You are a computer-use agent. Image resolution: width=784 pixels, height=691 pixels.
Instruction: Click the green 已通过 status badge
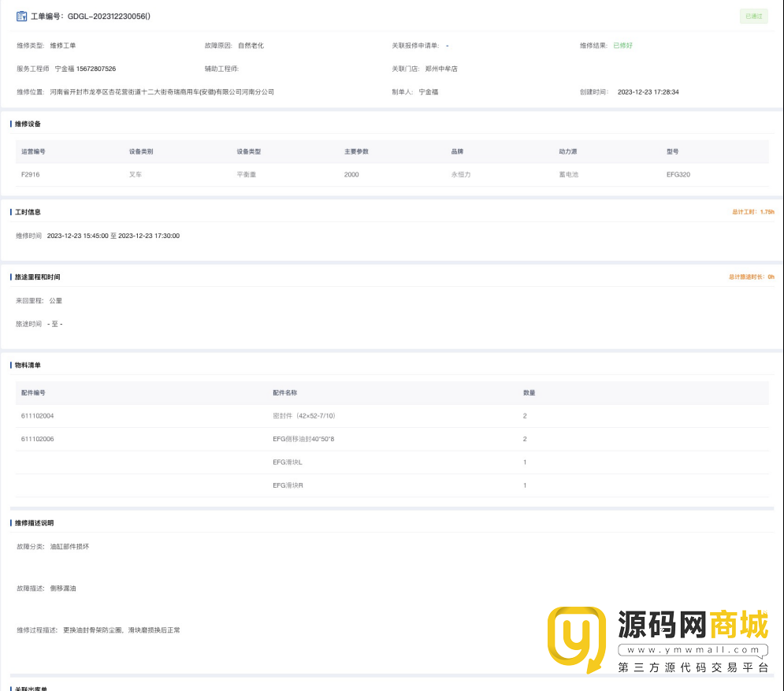(753, 16)
